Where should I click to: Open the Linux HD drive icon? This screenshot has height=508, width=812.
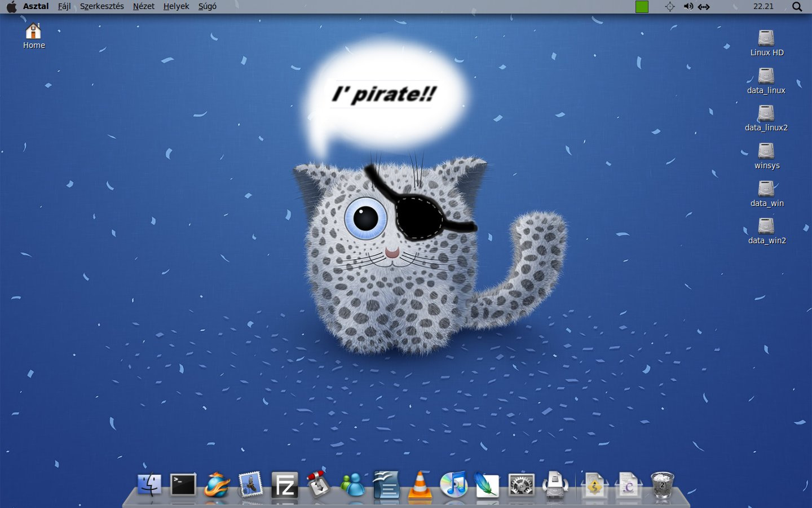click(766, 43)
